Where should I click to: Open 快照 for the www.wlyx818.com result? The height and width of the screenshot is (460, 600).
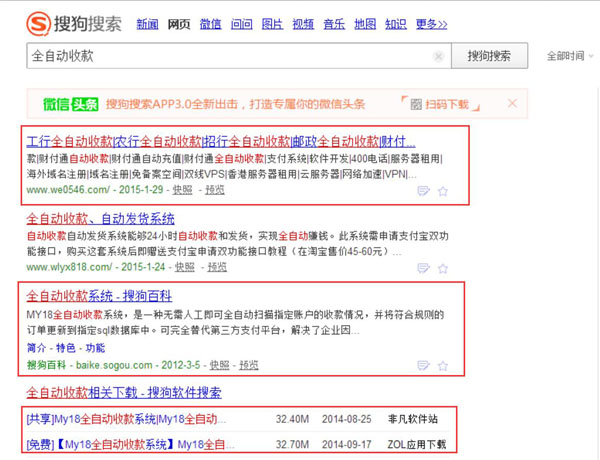(185, 267)
